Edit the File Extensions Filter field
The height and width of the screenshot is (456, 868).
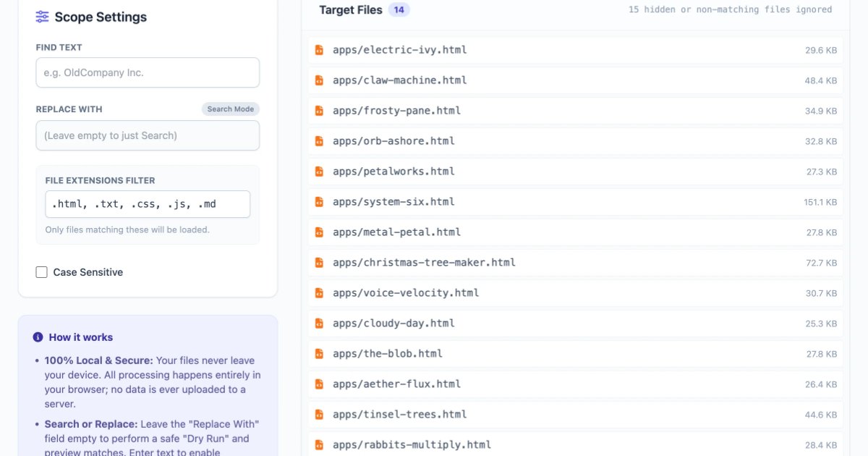(x=148, y=204)
